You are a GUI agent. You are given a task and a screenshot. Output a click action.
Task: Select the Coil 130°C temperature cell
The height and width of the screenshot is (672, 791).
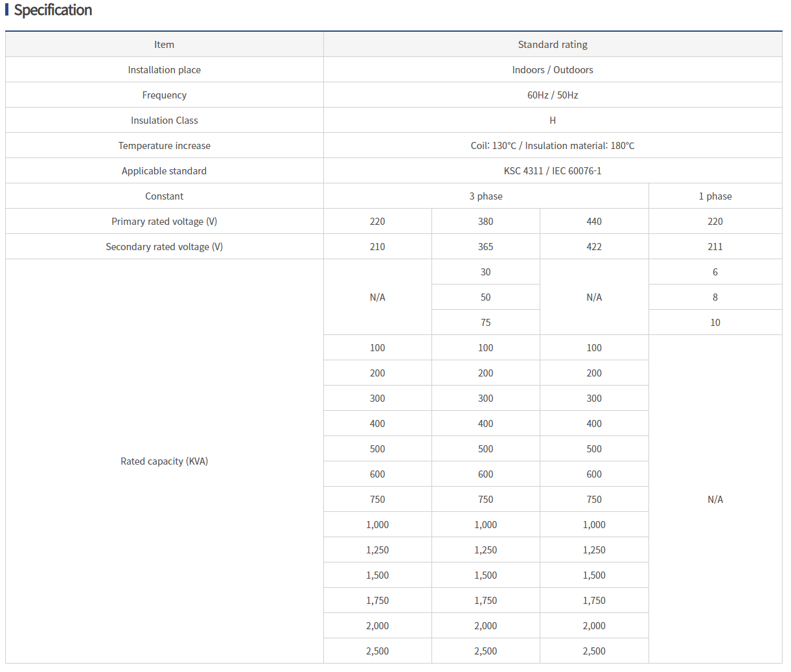[x=552, y=146]
